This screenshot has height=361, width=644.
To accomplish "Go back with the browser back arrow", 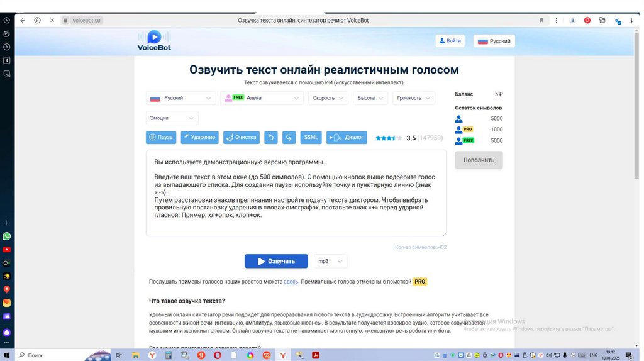I will [23, 20].
